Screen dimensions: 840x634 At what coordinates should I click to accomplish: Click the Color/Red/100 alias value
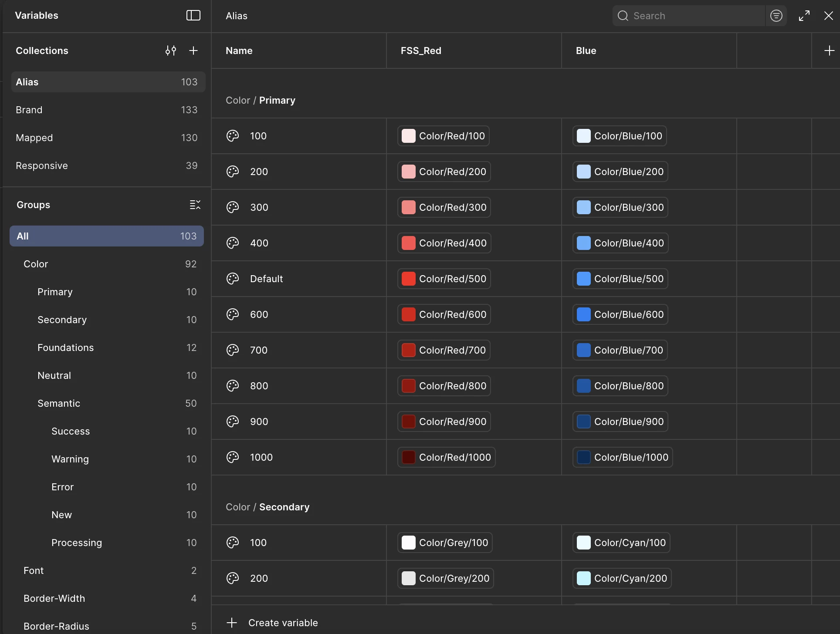coord(444,136)
